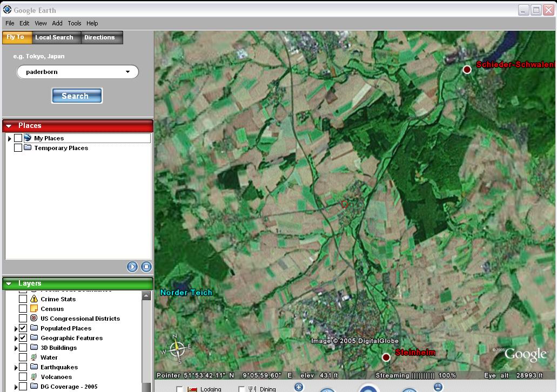Select the Temporary Places folder icon
557x392 pixels.
(28, 147)
